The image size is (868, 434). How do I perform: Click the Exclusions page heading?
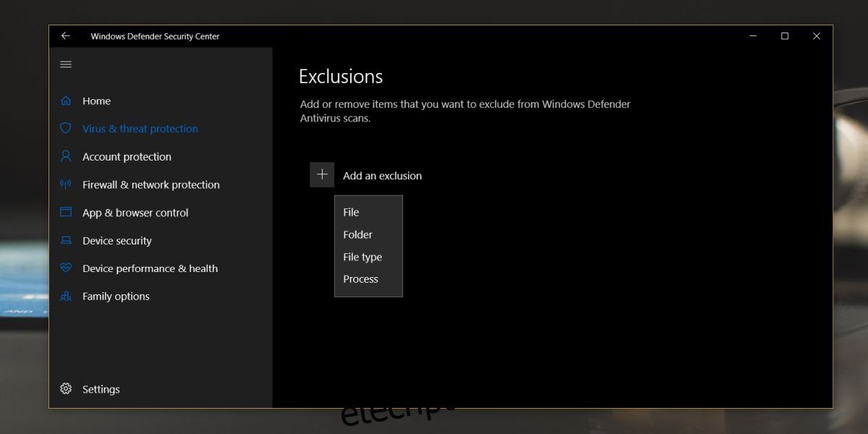341,77
